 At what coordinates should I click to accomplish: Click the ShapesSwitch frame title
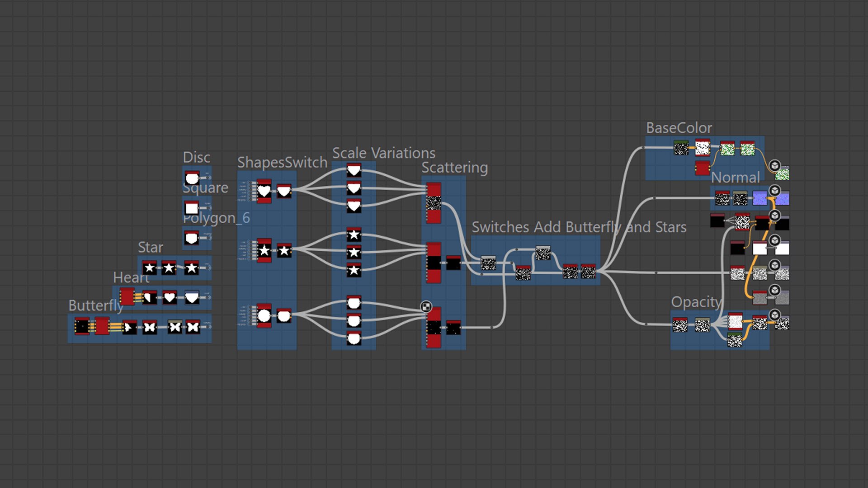coord(282,163)
